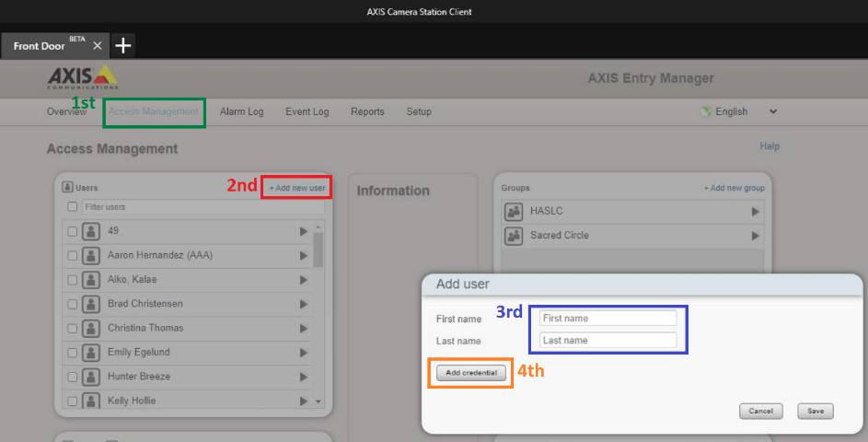This screenshot has height=442, width=868.
Task: Expand the HASLC group arrow
Action: [755, 212]
